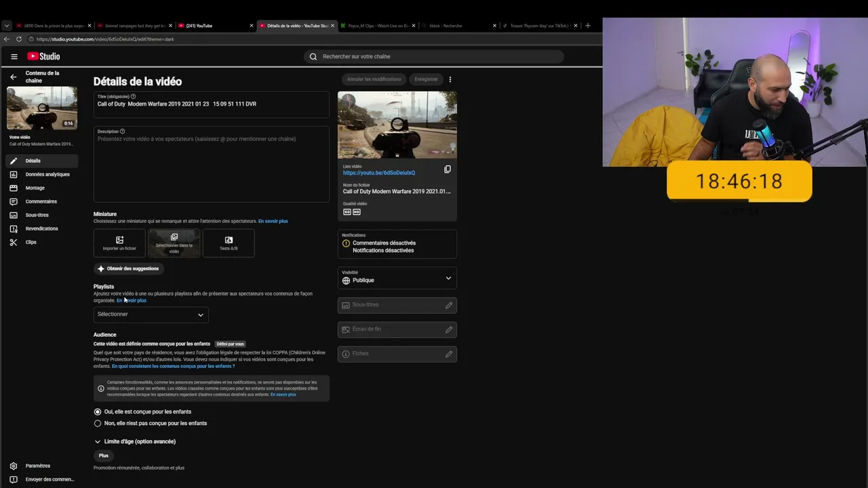
Task: Open the browser tab search dropdown arrow
Action: pos(7,26)
